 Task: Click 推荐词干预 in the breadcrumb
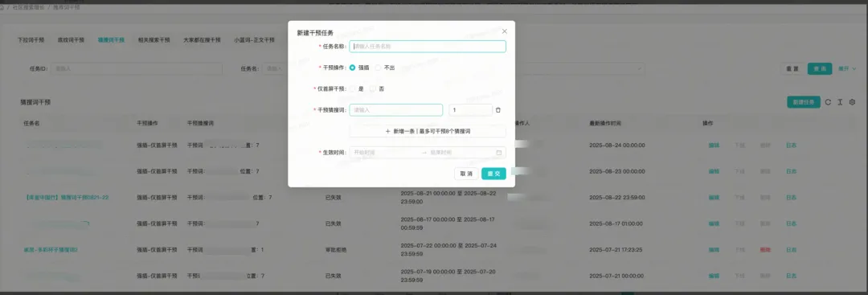(x=66, y=7)
